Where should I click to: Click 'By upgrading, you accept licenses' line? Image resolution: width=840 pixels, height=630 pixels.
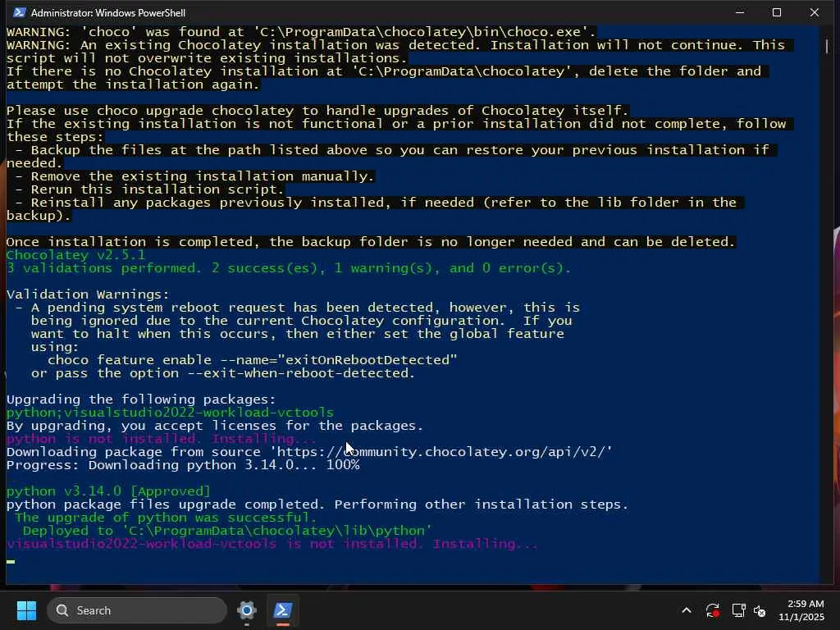coord(215,426)
